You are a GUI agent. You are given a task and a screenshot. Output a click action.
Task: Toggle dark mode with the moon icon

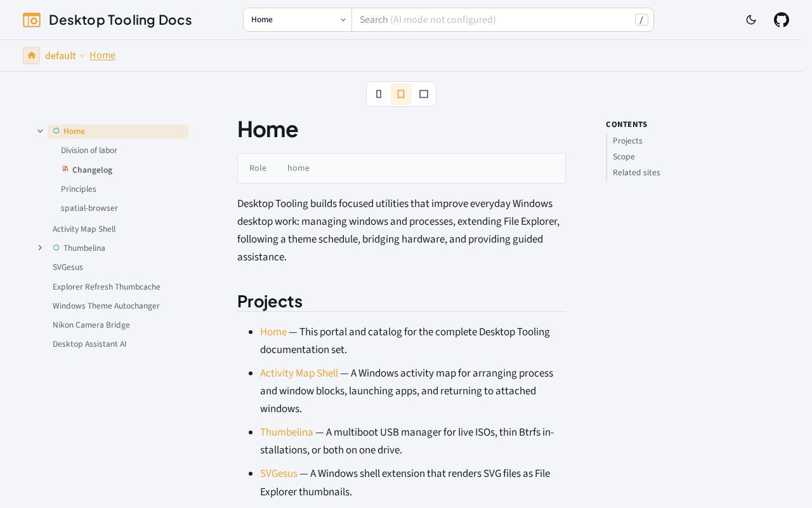coord(751,20)
